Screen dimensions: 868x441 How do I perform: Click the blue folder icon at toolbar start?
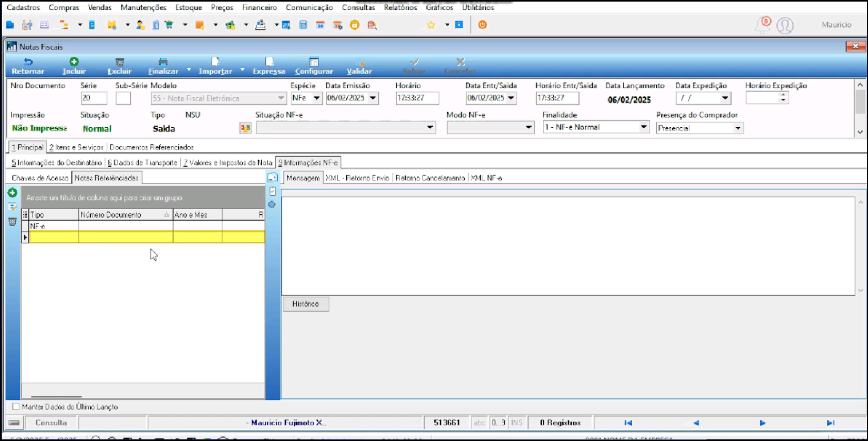click(10, 25)
